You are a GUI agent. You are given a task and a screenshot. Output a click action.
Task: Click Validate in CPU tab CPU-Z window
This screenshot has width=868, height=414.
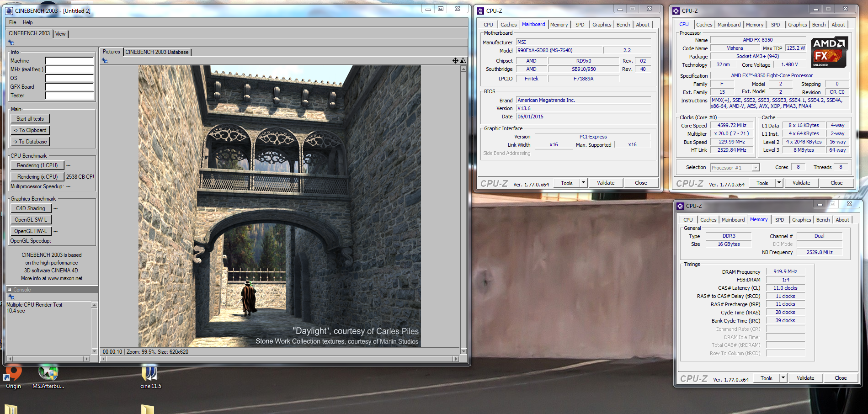pos(801,183)
